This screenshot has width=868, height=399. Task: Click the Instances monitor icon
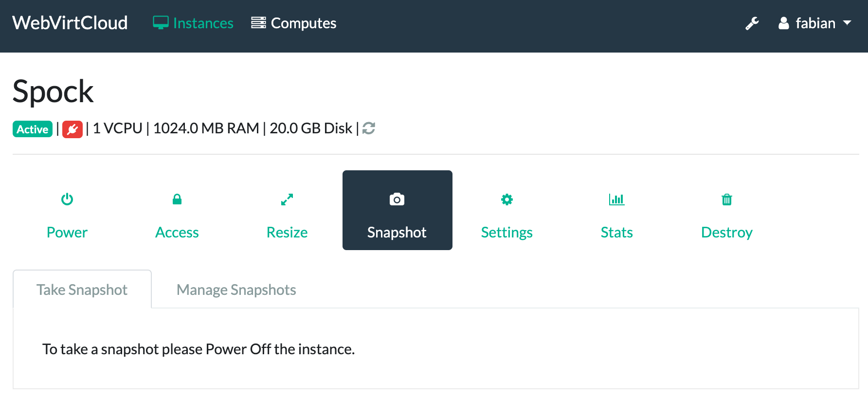161,22
